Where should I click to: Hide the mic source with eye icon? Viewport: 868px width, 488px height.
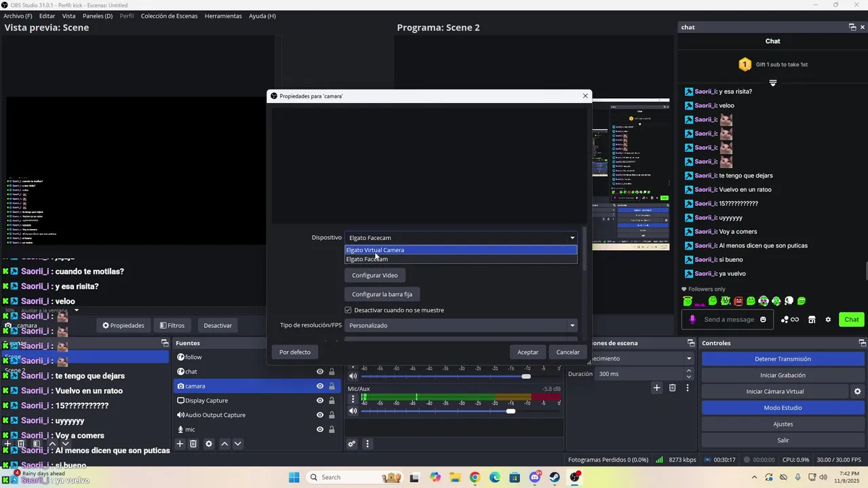point(320,429)
